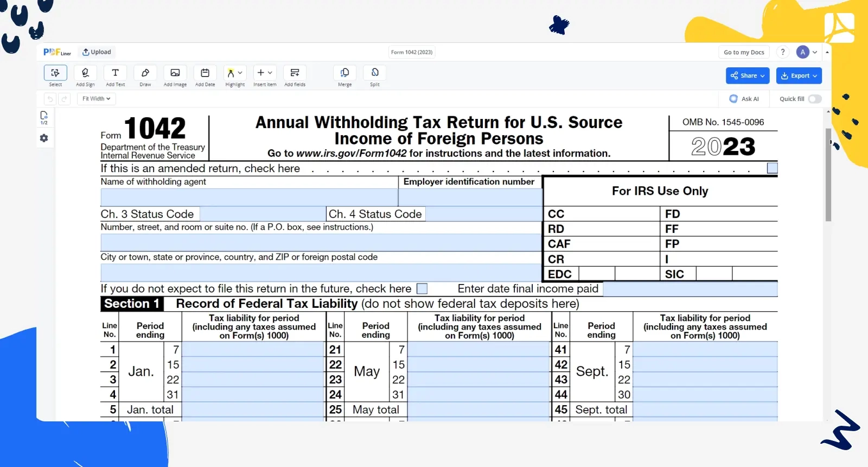
Task: Expand the Fit Width zoom dropdown
Action: point(96,99)
